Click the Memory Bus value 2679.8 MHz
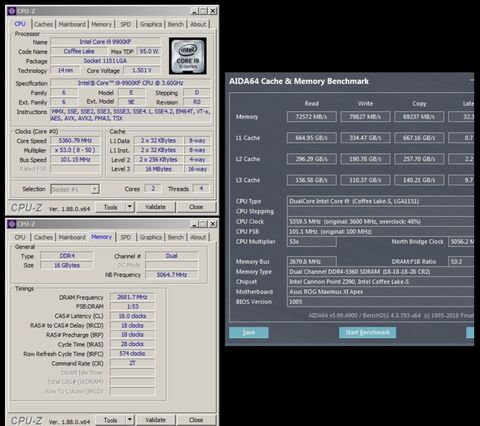Viewport: 480px width, 426px height. click(x=311, y=262)
